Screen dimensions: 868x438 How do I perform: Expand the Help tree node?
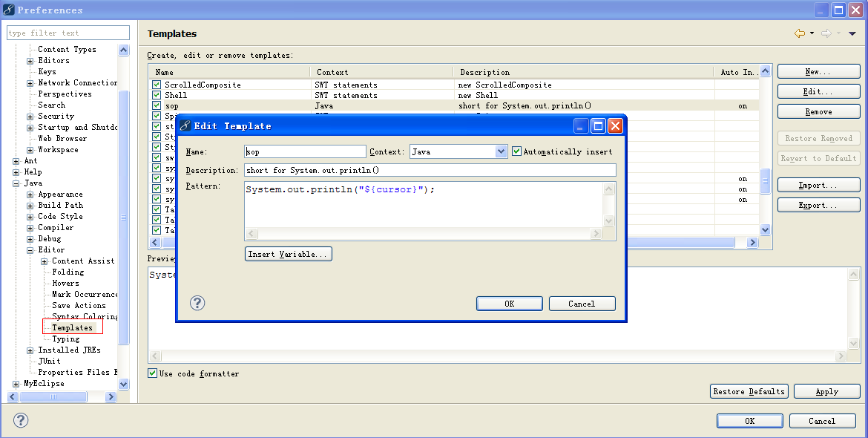pyautogui.click(x=16, y=172)
